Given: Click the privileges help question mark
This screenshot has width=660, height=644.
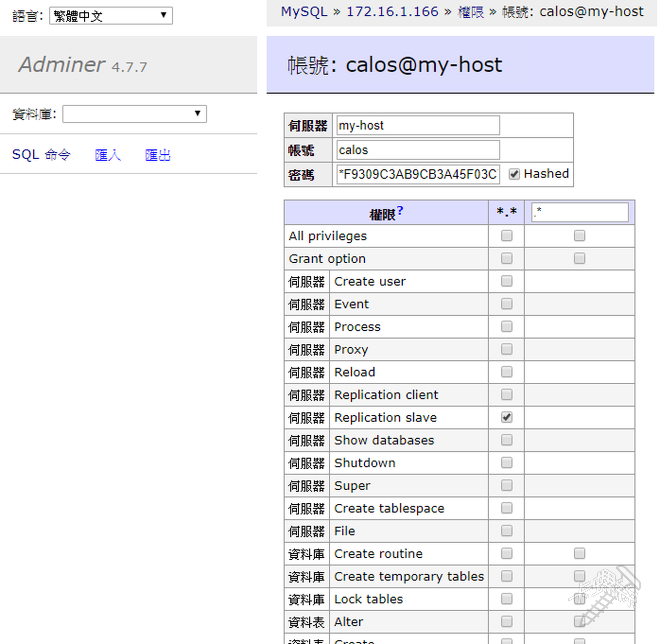Looking at the screenshot, I should pos(399,210).
